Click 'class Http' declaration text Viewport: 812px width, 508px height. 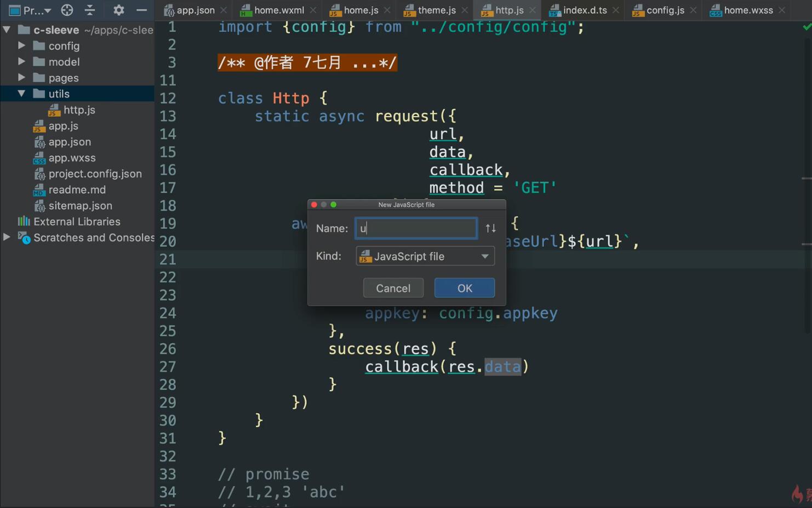[264, 98]
